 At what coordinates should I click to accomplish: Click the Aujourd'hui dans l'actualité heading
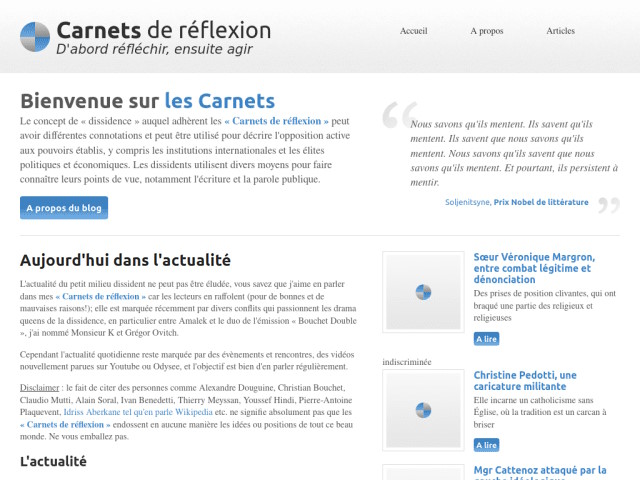125,260
